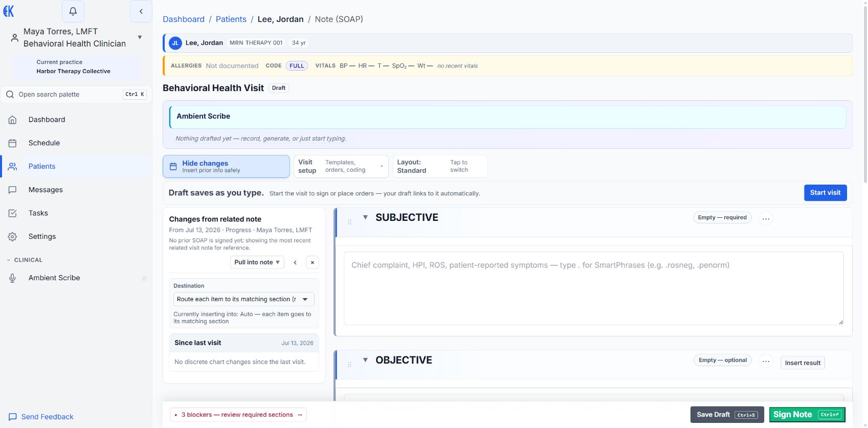Favorite Ambient Scribe with the star icon
Image resolution: width=868 pixels, height=428 pixels.
tap(144, 279)
